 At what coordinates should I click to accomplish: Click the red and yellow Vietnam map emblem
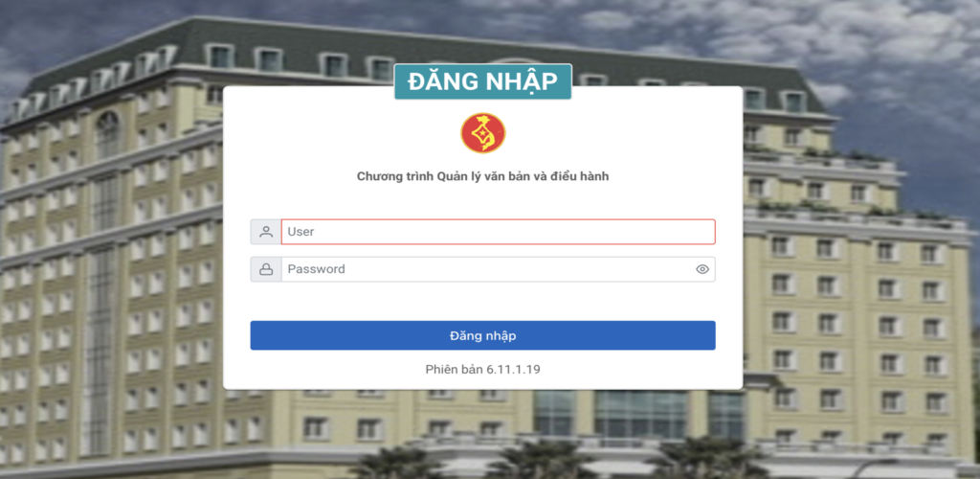483,133
